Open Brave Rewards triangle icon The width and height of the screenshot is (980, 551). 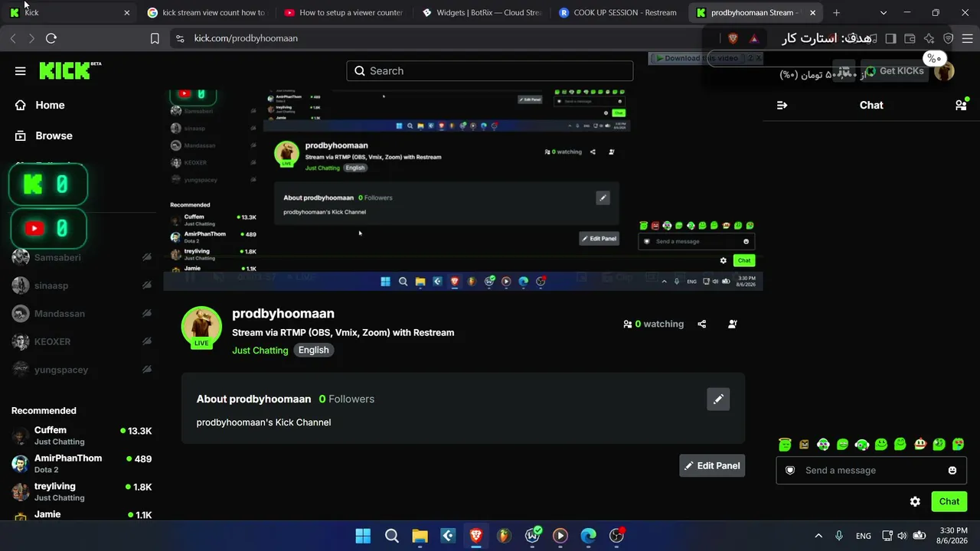click(754, 38)
